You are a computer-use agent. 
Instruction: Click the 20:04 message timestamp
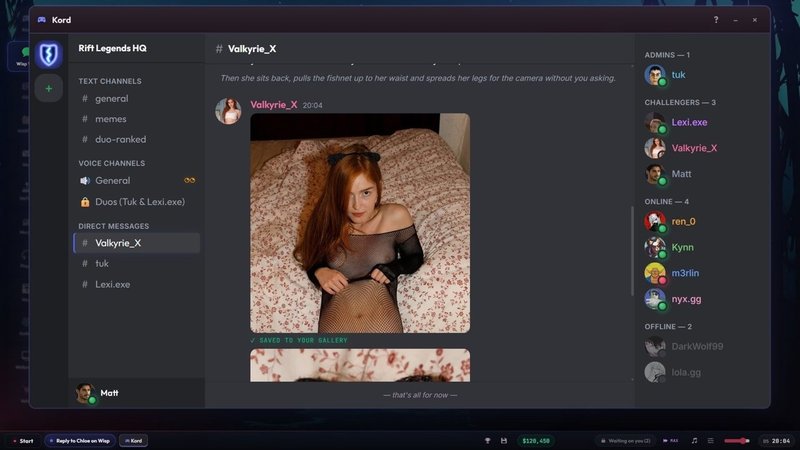pos(313,106)
